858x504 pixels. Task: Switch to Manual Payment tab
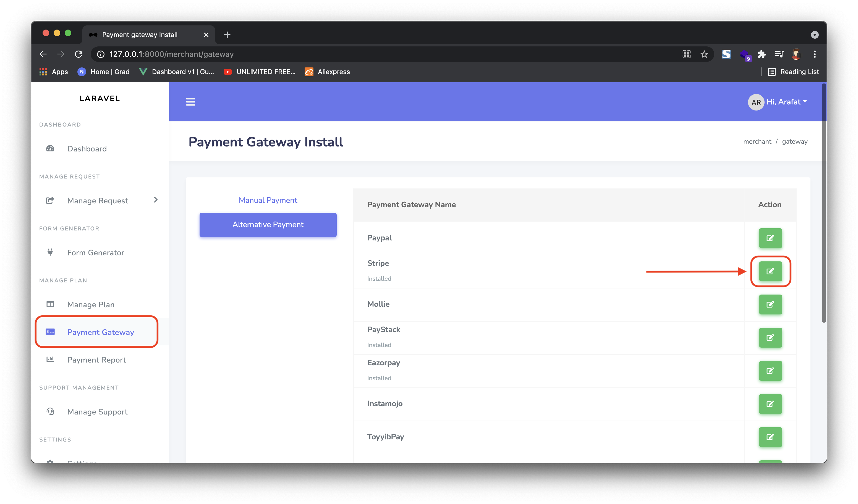point(268,200)
